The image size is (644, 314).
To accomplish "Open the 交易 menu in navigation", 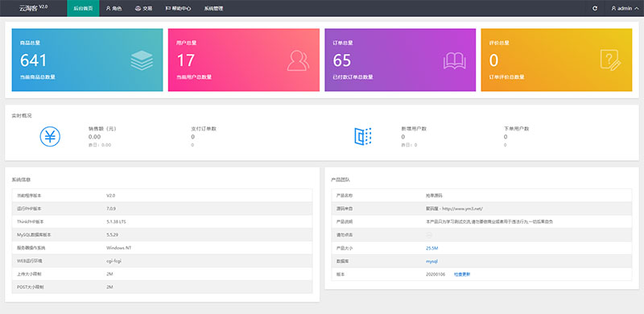I will [x=144, y=8].
